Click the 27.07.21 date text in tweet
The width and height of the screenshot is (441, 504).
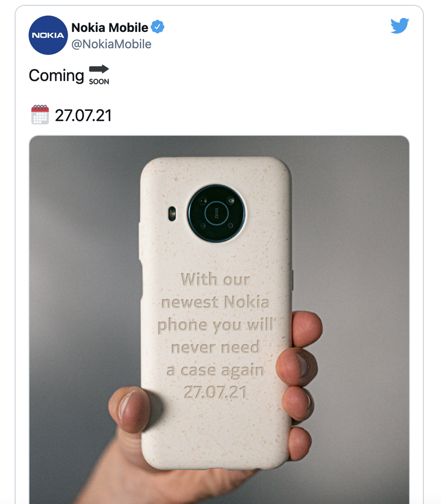tap(83, 115)
